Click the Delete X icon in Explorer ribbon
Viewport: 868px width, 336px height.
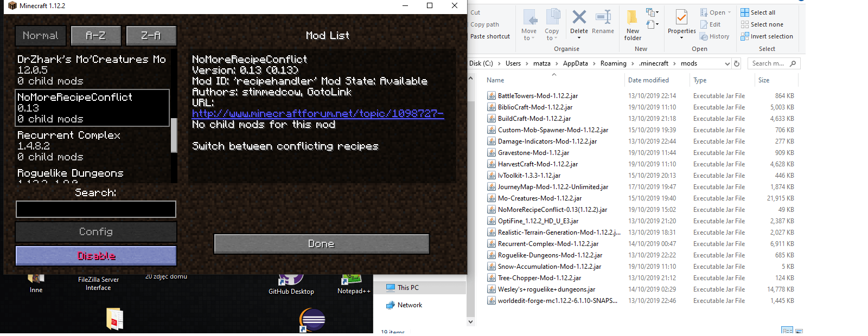point(579,17)
